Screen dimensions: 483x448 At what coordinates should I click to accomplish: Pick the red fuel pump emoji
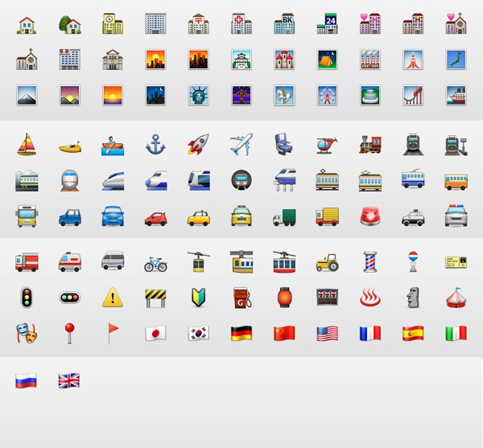tap(242, 297)
